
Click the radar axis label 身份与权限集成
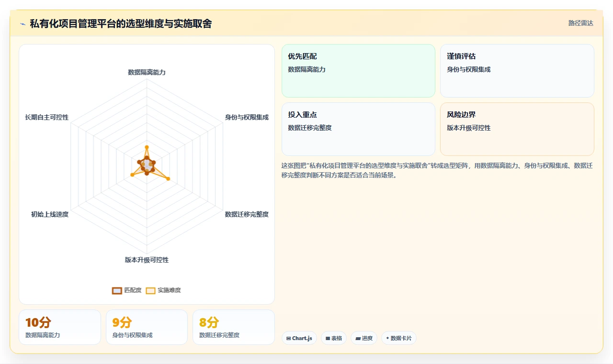[247, 117]
